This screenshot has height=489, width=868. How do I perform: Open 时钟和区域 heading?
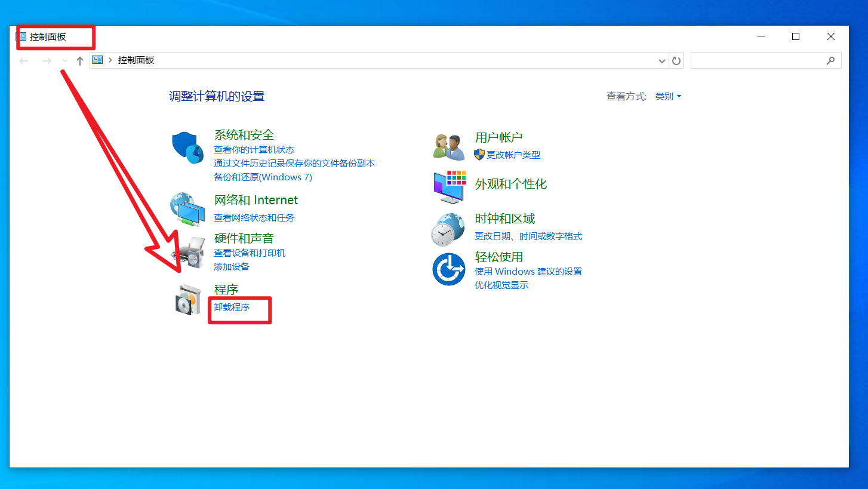click(505, 219)
